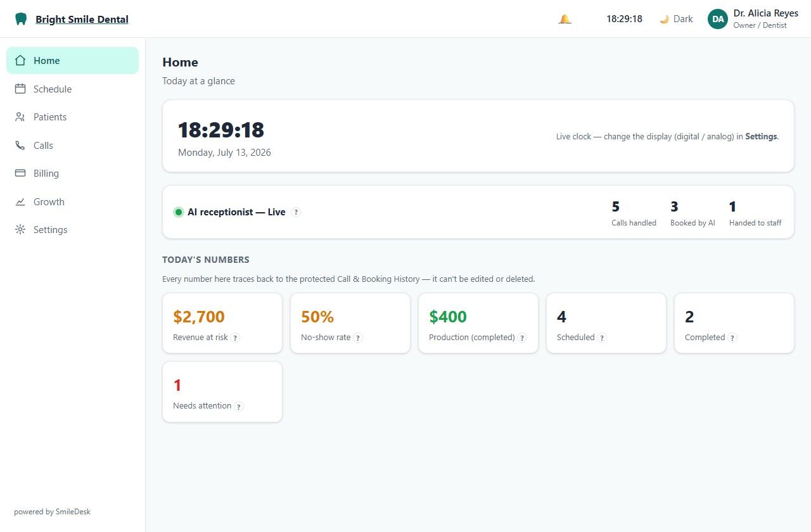This screenshot has width=811, height=532.
Task: Click Owner / Dentist role text
Action: pyautogui.click(x=760, y=25)
